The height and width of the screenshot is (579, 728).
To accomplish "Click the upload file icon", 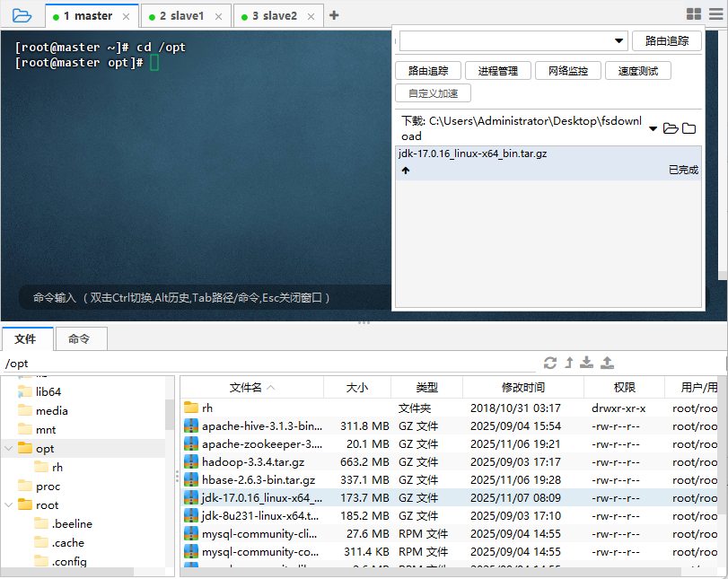I will (x=608, y=362).
